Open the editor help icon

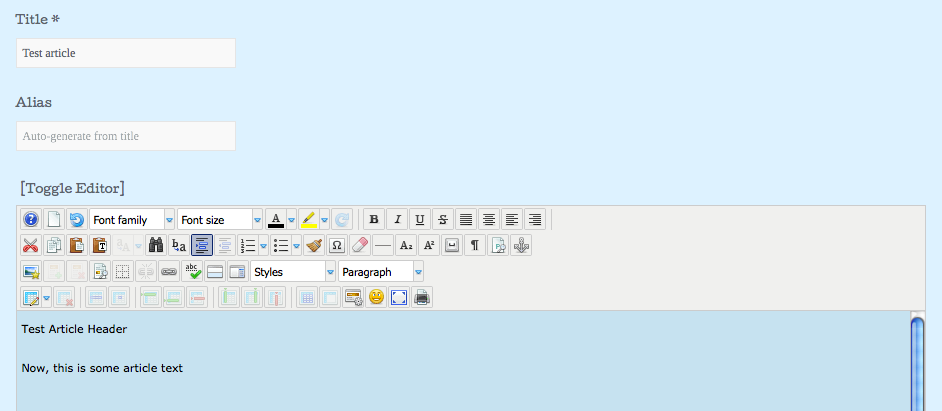[30, 219]
